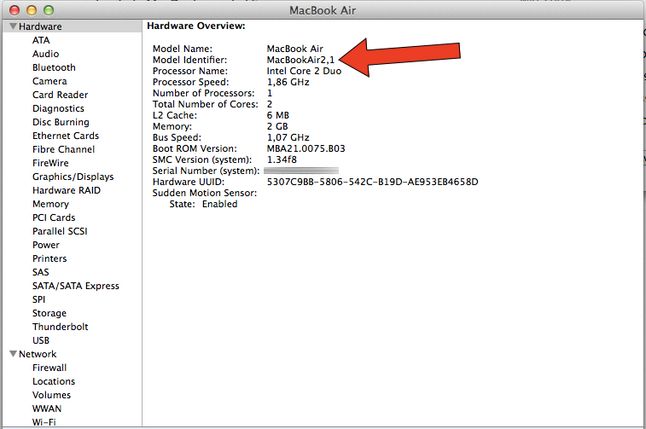Select Card Reader in sidebar
646x429 pixels.
(x=60, y=94)
